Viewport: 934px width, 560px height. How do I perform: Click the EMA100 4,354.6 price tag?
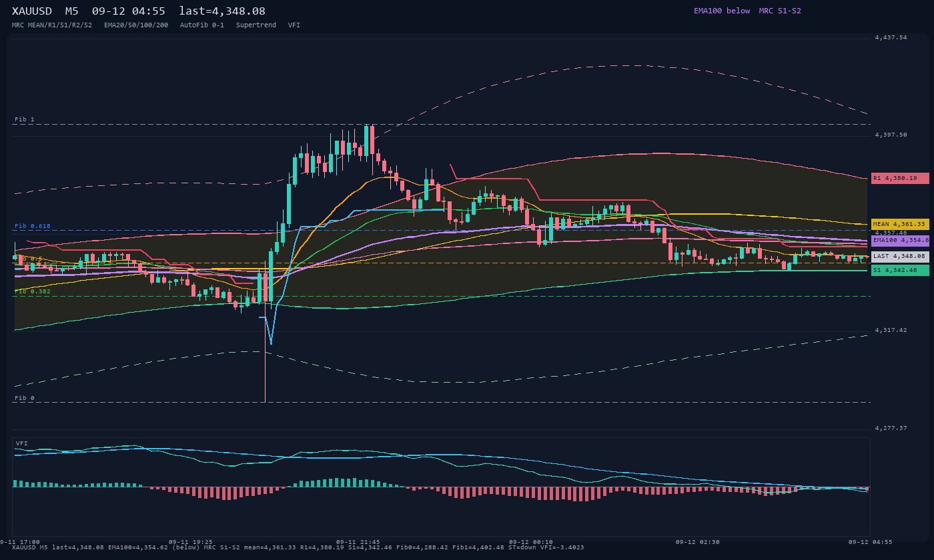(900, 240)
